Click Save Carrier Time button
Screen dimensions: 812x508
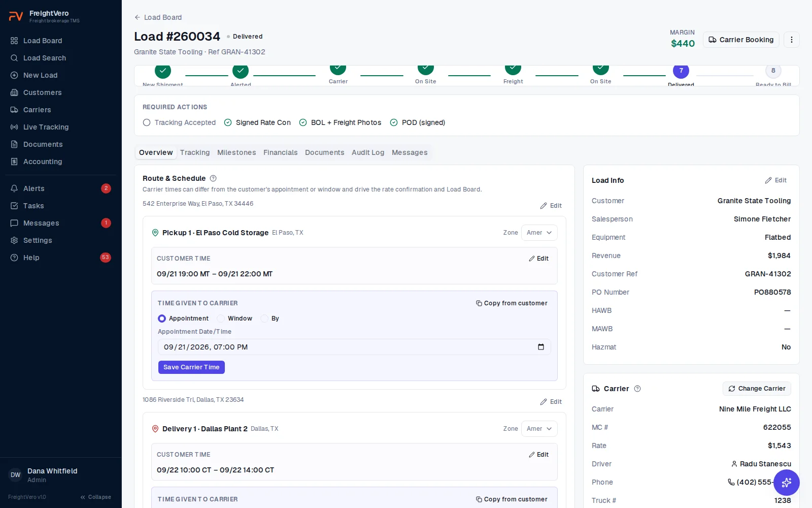click(191, 367)
